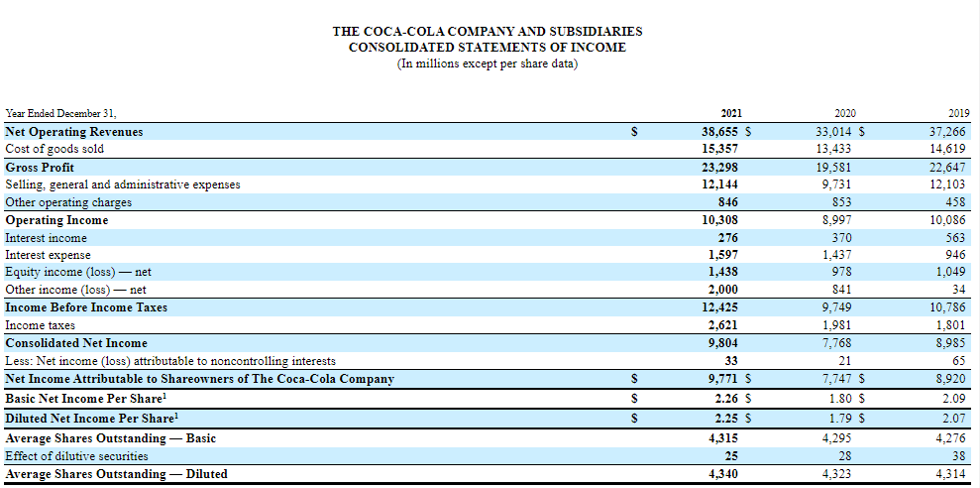Select the 2020 column header
The height and width of the screenshot is (488, 980).
[844, 113]
